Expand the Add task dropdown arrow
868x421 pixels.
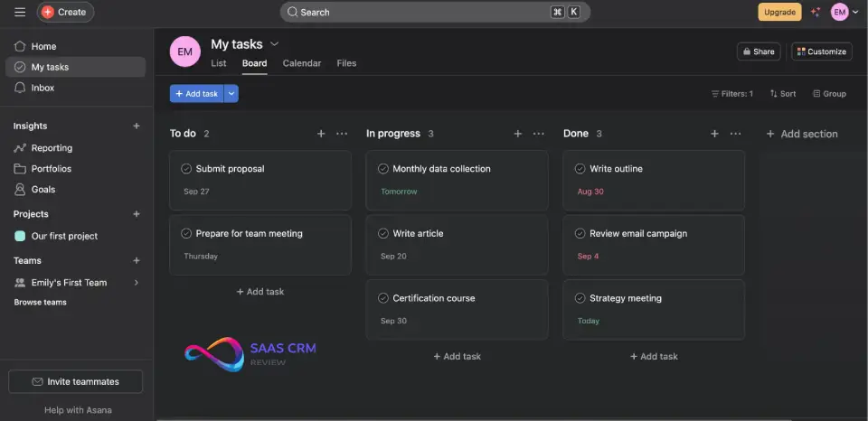click(231, 94)
